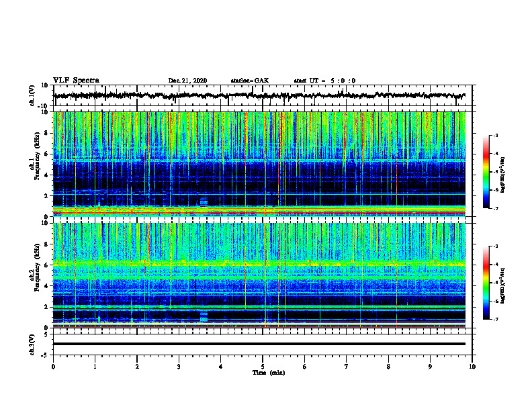The height and width of the screenshot is (411, 532).
Task: Click time axis tick label "1"
Action: click(95, 367)
